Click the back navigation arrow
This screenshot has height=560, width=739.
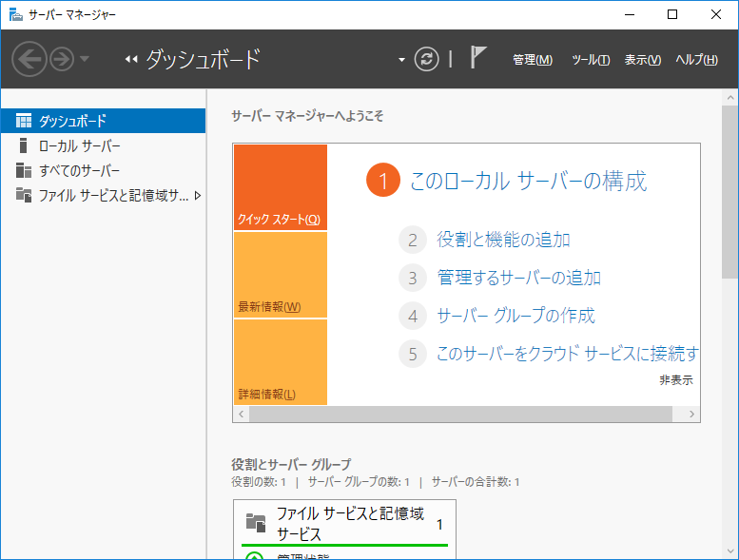coord(29,59)
